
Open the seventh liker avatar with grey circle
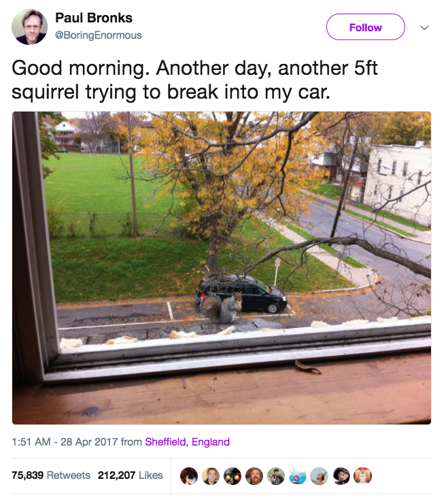coord(320,475)
